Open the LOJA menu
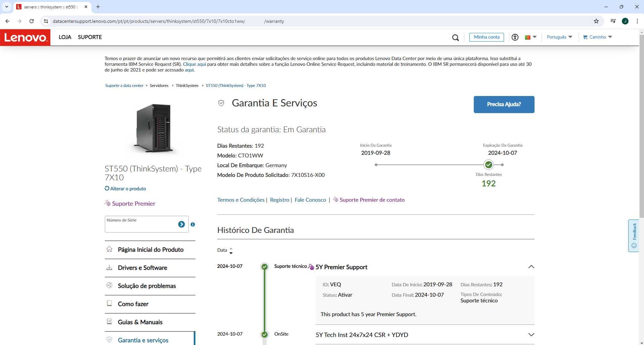The width and height of the screenshot is (644, 345). [x=65, y=37]
